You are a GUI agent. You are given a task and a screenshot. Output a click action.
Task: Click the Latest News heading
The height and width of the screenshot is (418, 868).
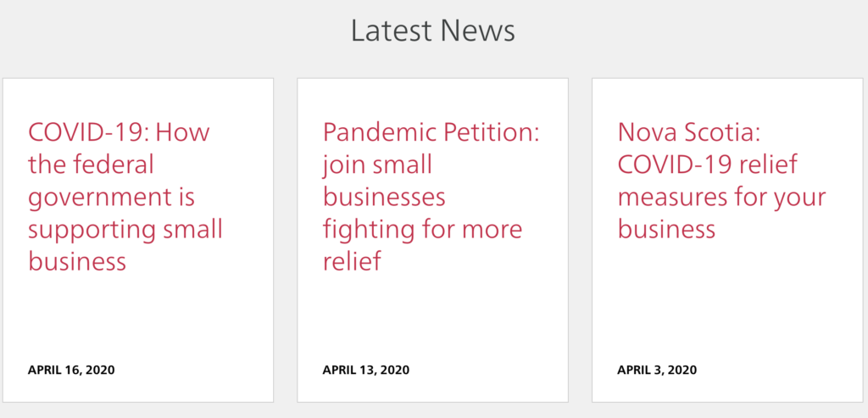coord(433,31)
